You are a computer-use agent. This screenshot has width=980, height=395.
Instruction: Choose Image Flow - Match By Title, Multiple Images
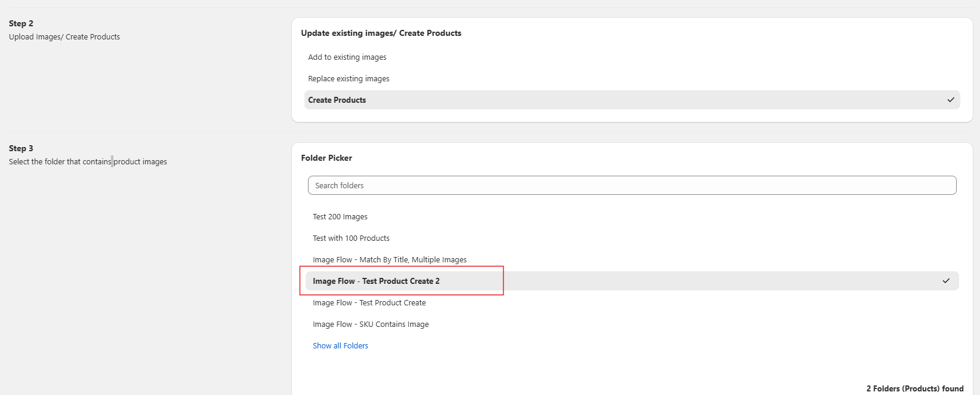pyautogui.click(x=390, y=260)
